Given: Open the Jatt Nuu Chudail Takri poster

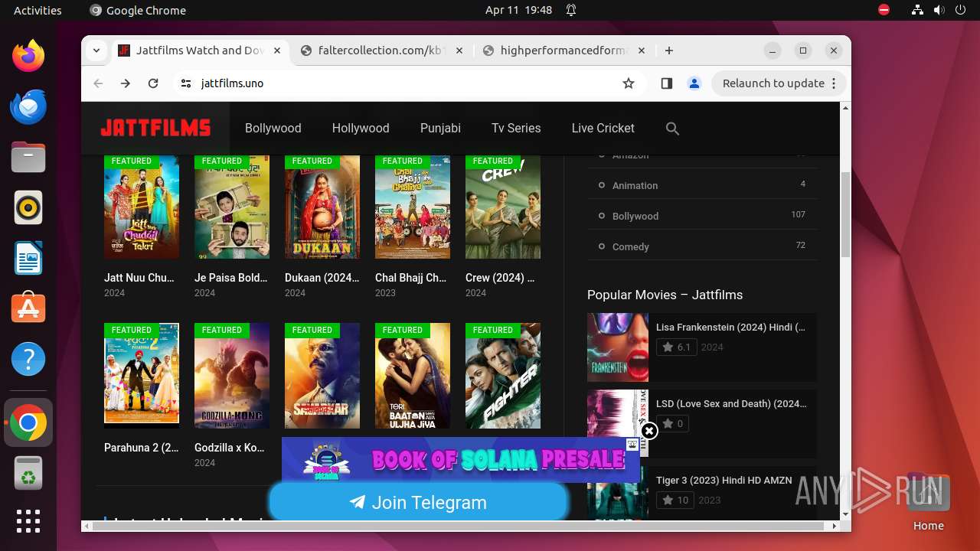Looking at the screenshot, I should [142, 207].
